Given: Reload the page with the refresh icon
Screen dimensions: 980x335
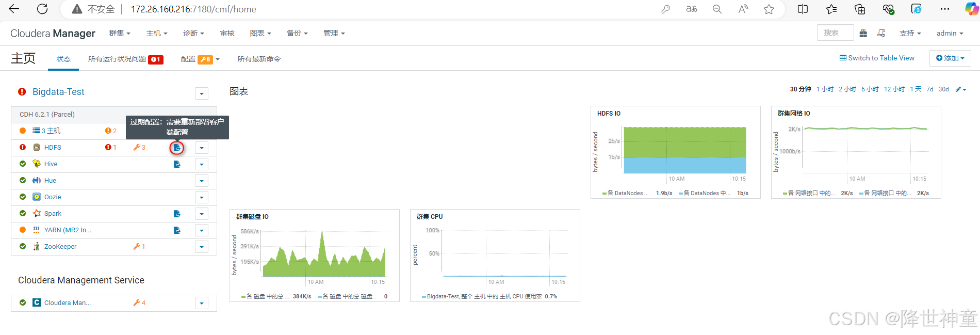Looking at the screenshot, I should click(42, 9).
